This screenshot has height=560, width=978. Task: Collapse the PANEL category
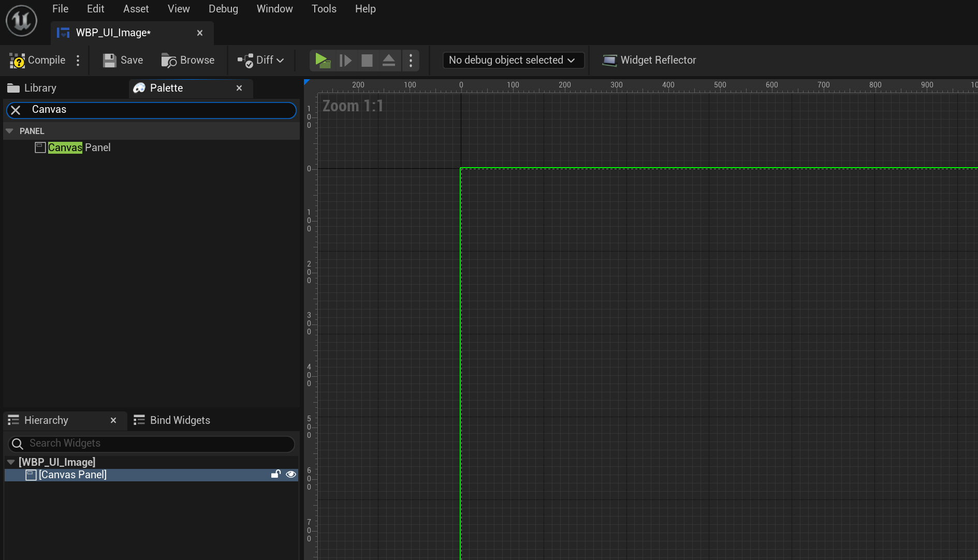(x=9, y=131)
